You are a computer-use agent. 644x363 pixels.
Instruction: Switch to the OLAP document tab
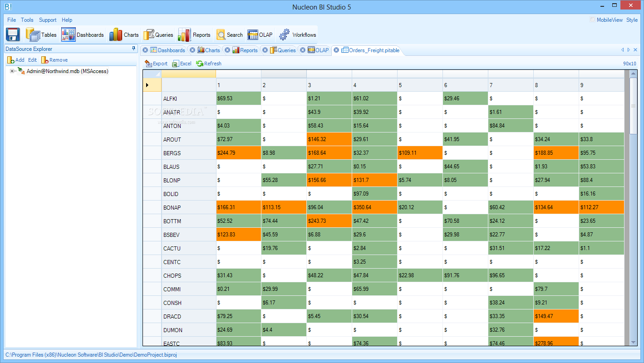click(x=318, y=50)
